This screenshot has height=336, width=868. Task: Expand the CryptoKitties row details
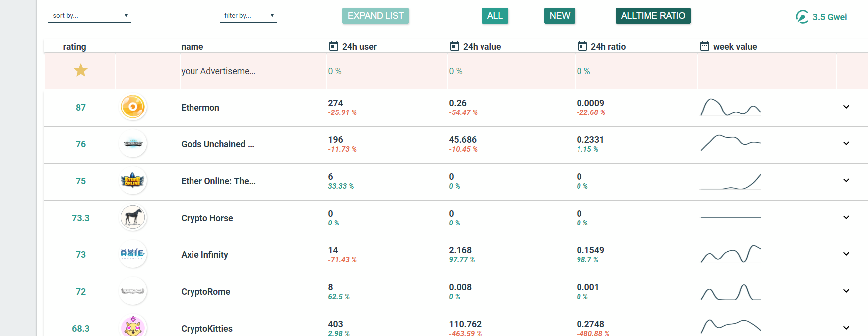point(846,328)
